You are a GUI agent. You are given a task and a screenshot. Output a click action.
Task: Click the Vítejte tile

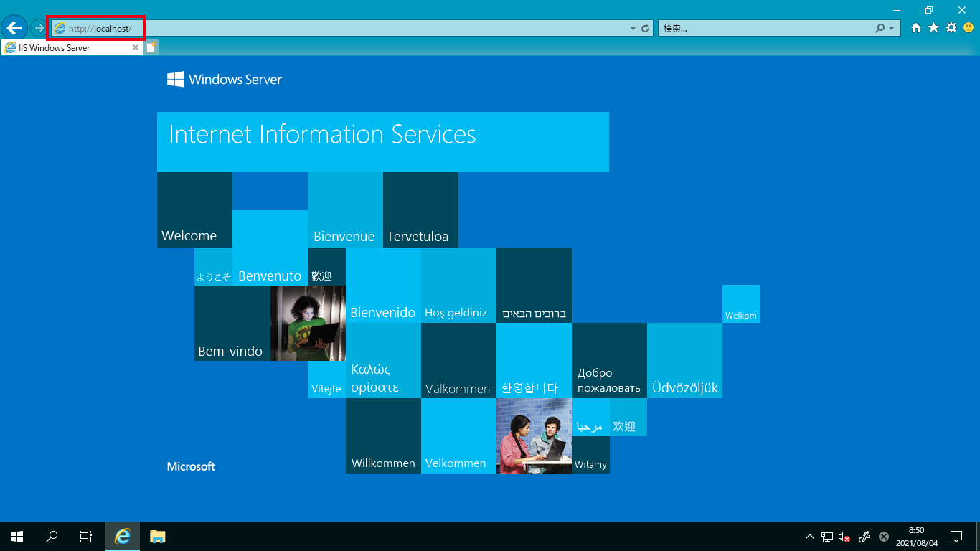pos(326,380)
